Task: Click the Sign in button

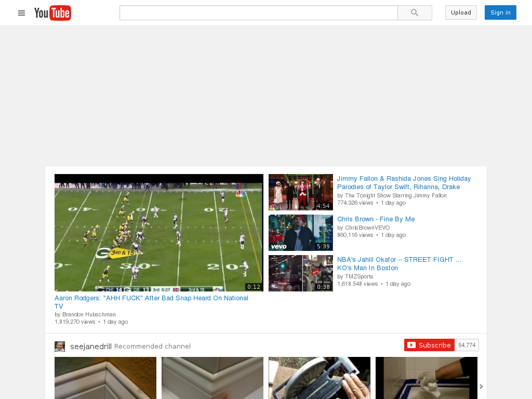Action: (500, 12)
